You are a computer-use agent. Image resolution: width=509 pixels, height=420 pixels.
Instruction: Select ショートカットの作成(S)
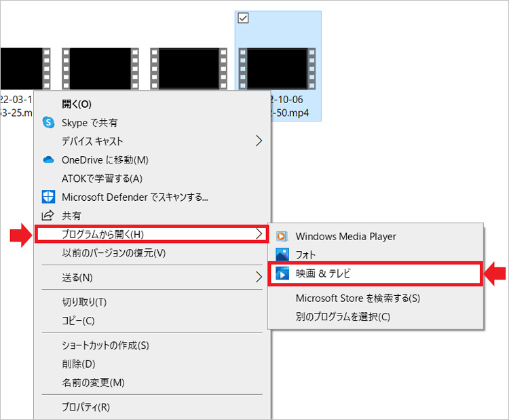coord(153,345)
